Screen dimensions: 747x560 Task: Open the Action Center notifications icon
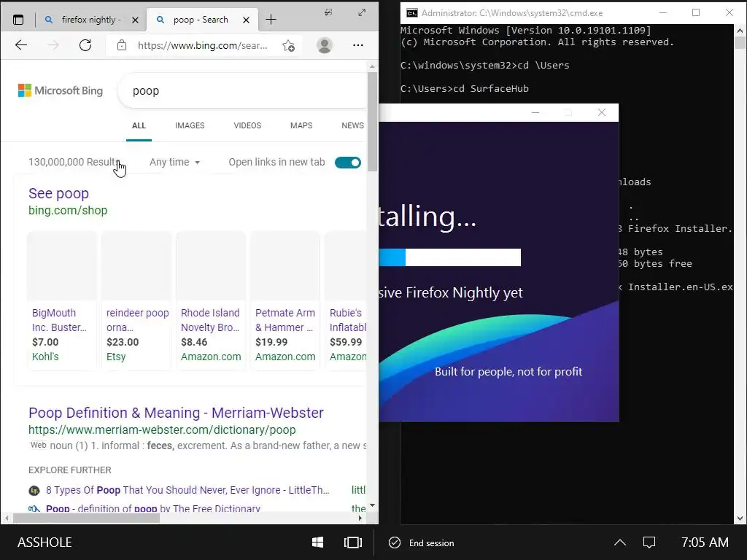tap(649, 542)
